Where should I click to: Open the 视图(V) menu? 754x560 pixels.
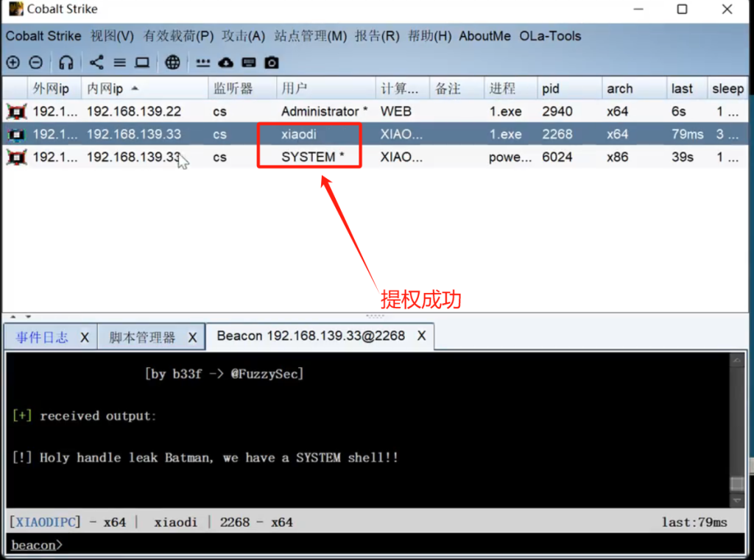(x=112, y=36)
